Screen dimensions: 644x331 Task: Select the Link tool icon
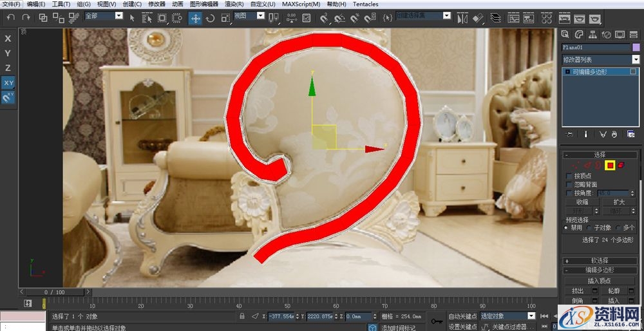pyautogui.click(x=43, y=17)
